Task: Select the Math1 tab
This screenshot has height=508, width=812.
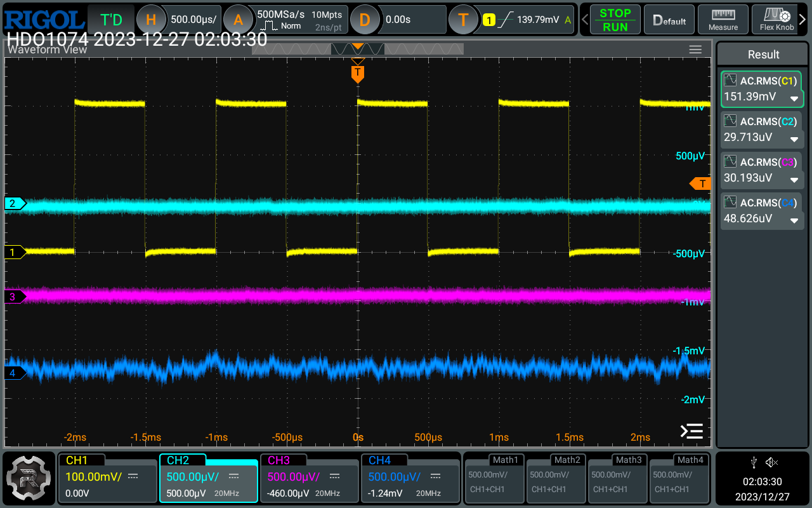Action: (x=505, y=460)
